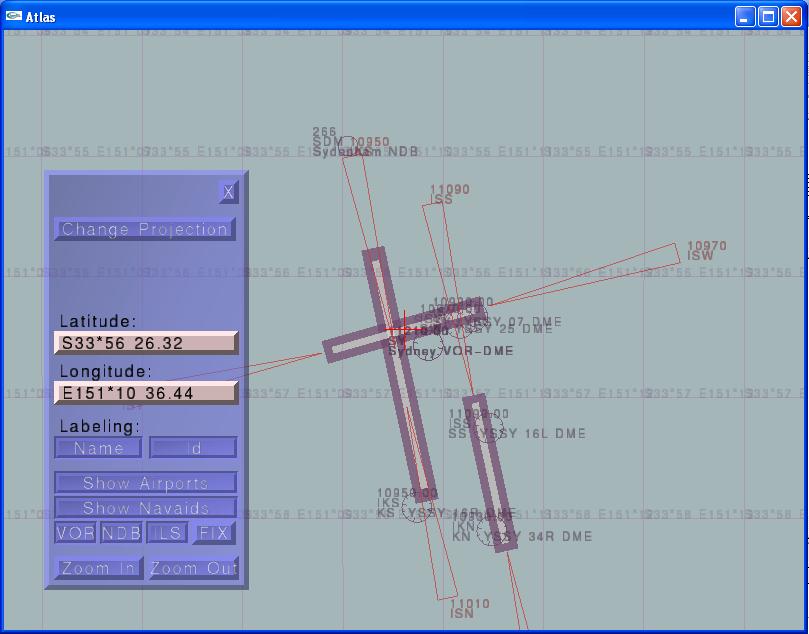Click the Sydney VOR-DME symbol on the map
The height and width of the screenshot is (634, 809).
[428, 348]
